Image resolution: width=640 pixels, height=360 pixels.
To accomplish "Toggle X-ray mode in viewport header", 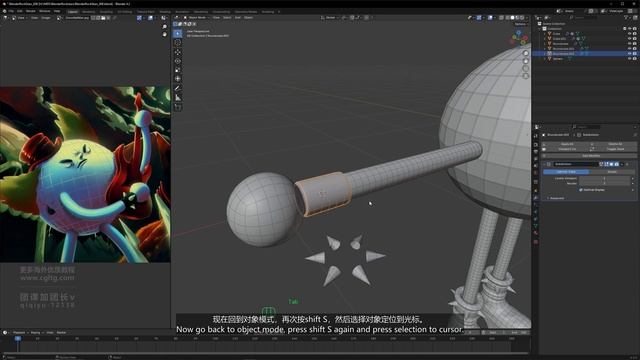I will [x=501, y=18].
